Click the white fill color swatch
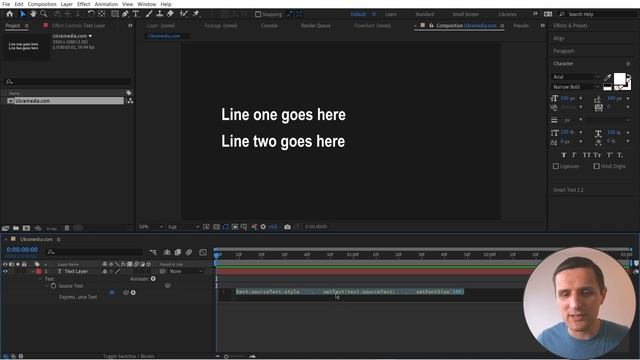 coord(619,78)
